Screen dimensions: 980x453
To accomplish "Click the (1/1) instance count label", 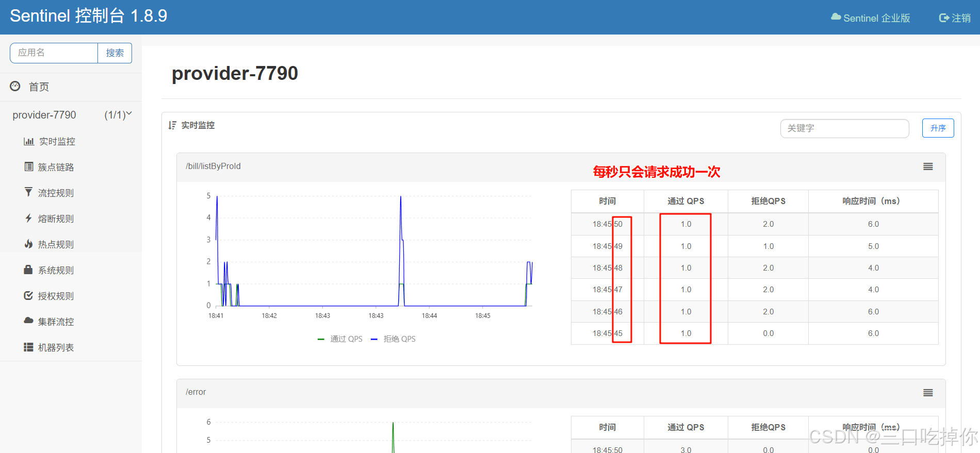I will 115,115.
